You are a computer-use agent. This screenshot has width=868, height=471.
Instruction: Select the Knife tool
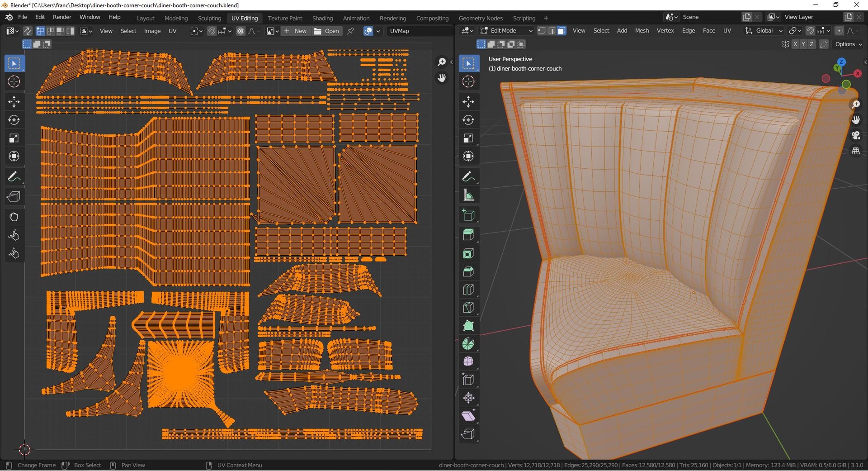pos(468,308)
